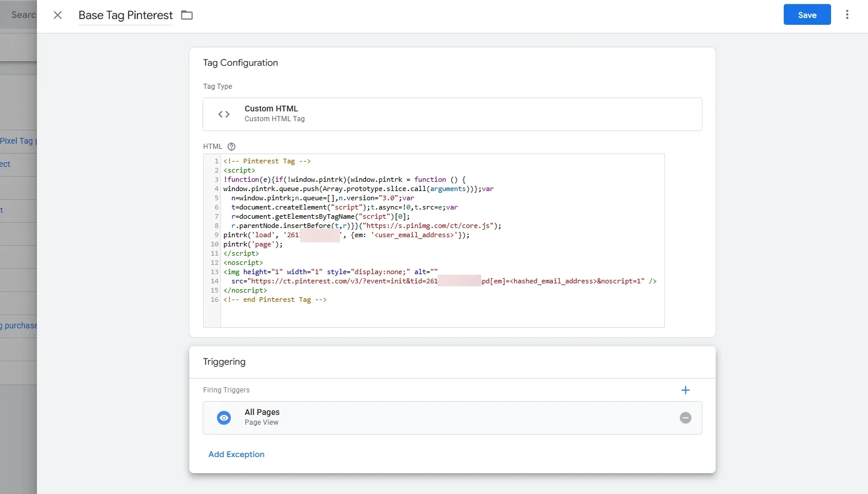Click the Page View trigger type text
Viewport: 868px width, 494px height.
[261, 422]
